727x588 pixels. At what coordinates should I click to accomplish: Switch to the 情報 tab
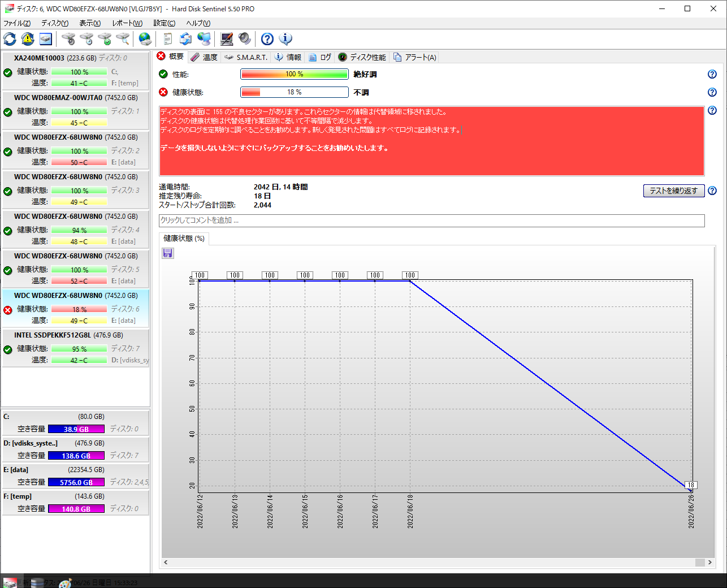click(x=288, y=57)
